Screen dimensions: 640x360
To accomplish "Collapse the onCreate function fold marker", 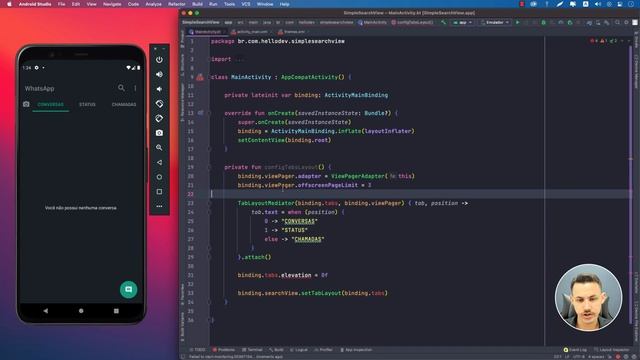I will pyautogui.click(x=209, y=113).
